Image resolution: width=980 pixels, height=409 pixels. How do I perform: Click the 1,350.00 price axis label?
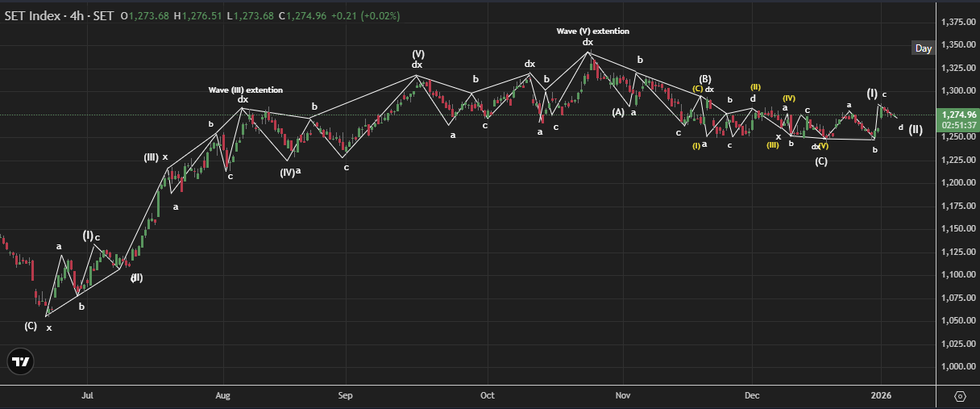tap(957, 45)
